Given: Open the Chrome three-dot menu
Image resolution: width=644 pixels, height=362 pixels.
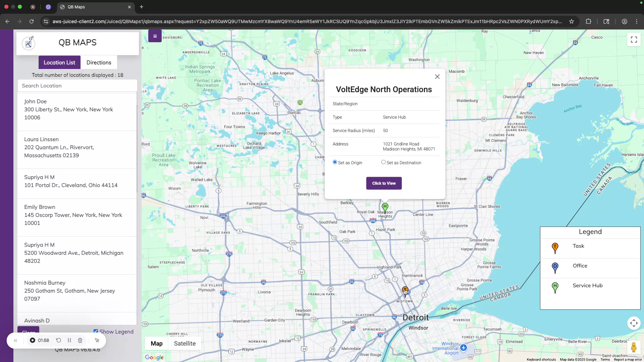Looking at the screenshot, I should tap(637, 21).
